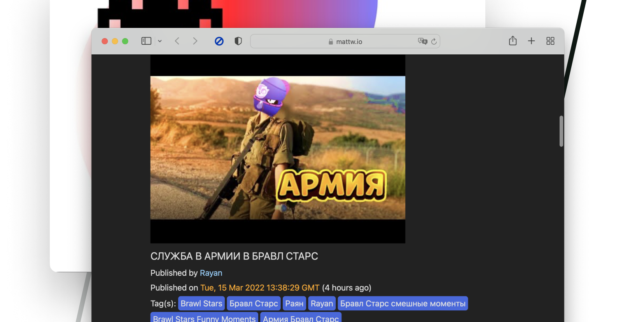Click the Раян tag
The image size is (644, 322).
pyautogui.click(x=294, y=303)
